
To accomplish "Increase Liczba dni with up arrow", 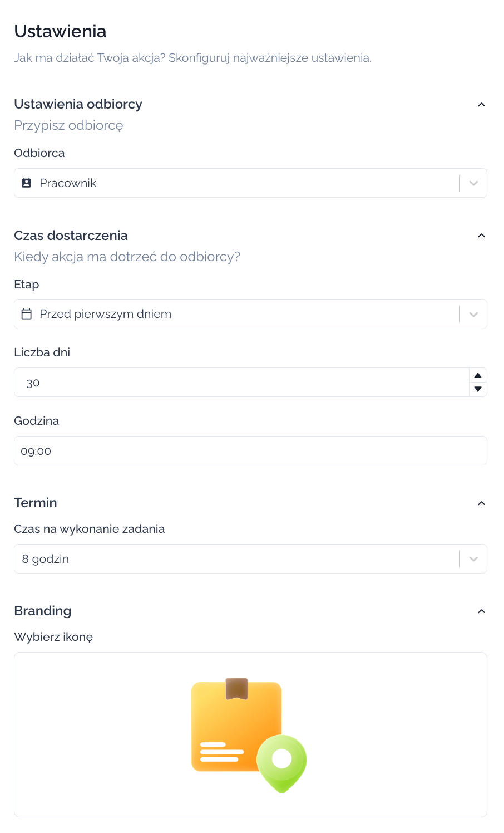I will (478, 375).
